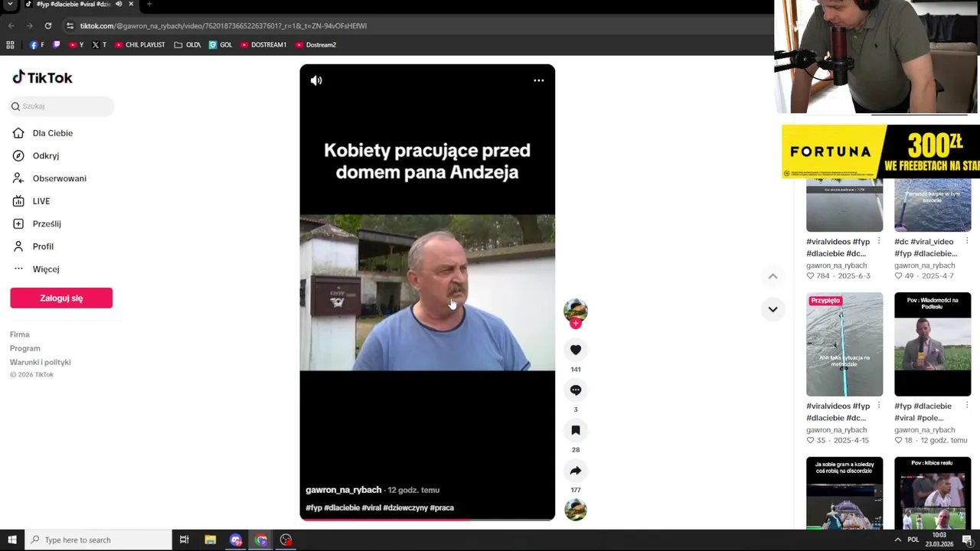This screenshot has width=980, height=551.
Task: Show hidden system tray icons
Action: (897, 540)
